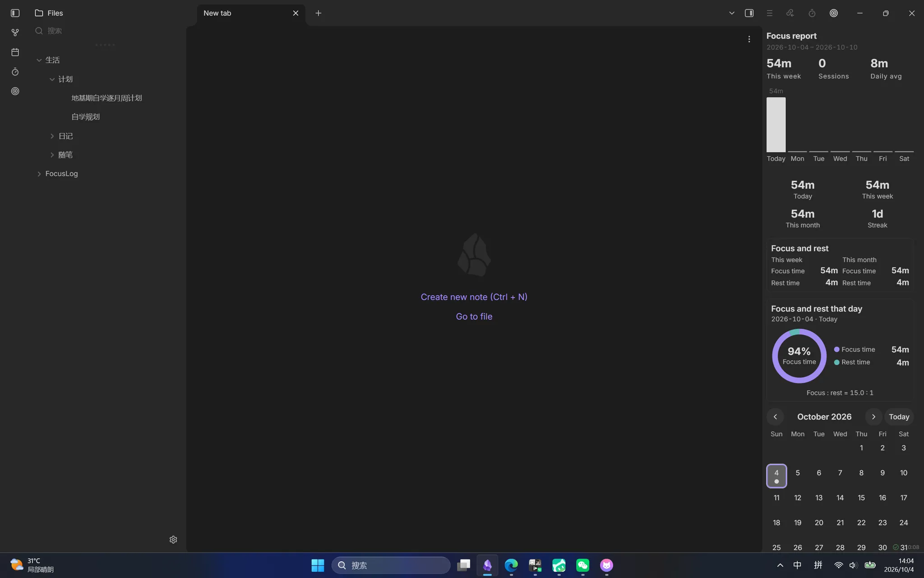
Task: Open the calendar icon in the left ribbon
Action: [15, 52]
